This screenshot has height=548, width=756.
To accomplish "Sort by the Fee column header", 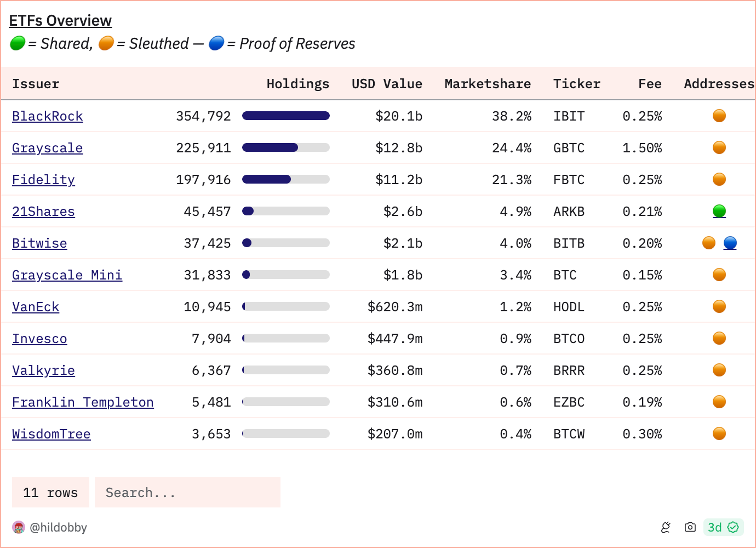I will click(x=650, y=84).
